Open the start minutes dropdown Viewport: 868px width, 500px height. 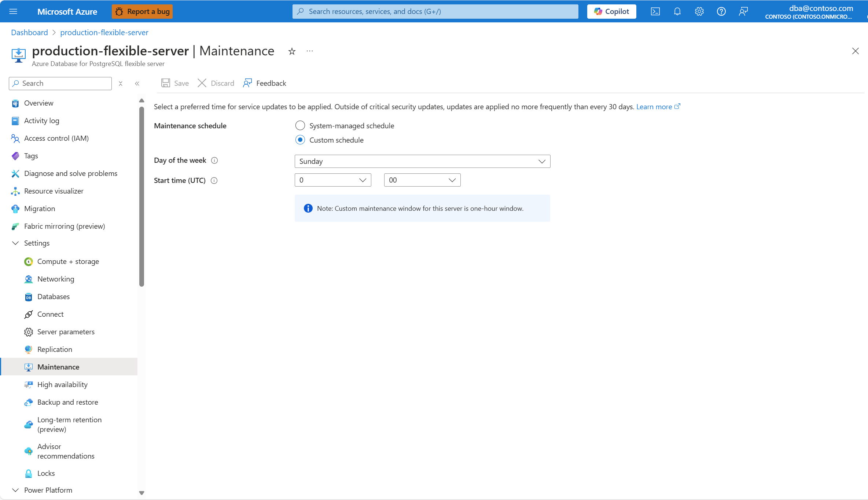point(422,180)
